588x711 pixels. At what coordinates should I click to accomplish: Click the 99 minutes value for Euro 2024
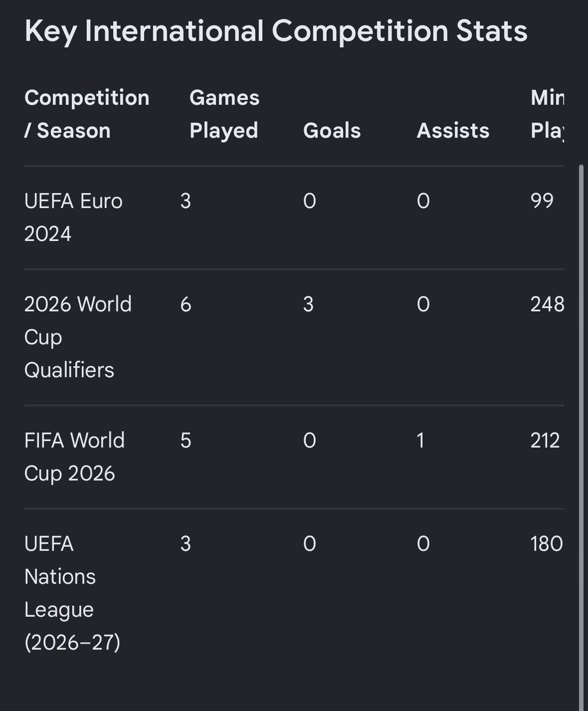coord(542,201)
